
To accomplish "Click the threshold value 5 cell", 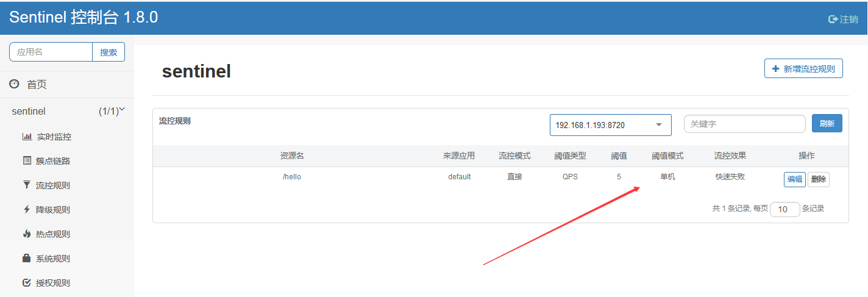I will pyautogui.click(x=619, y=177).
